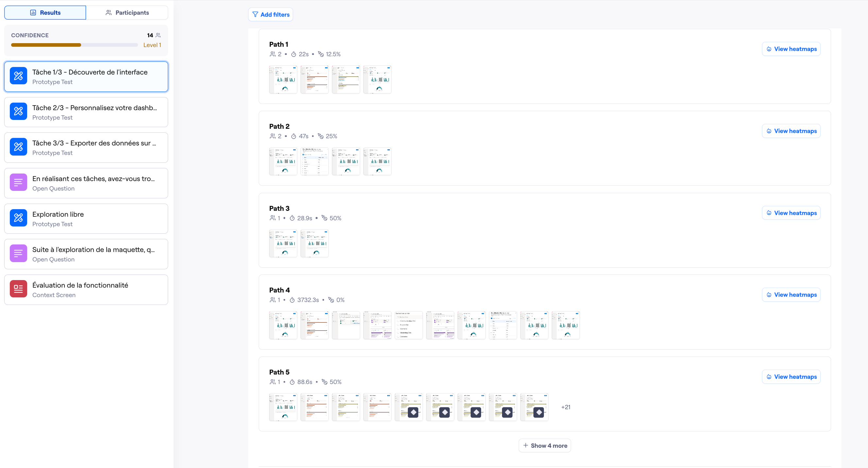Screen dimensions: 868x468
Task: View heatmaps for Path 2
Action: point(791,131)
